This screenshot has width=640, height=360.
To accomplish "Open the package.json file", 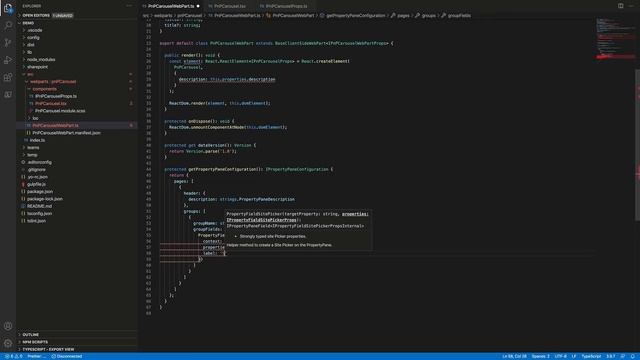I will (x=40, y=192).
